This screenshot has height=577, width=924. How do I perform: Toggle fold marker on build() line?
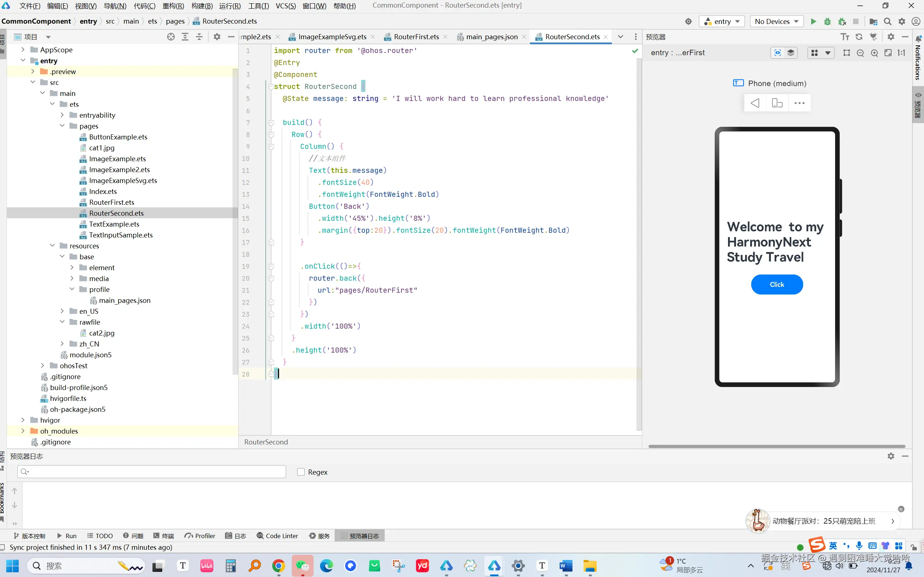[x=271, y=122]
